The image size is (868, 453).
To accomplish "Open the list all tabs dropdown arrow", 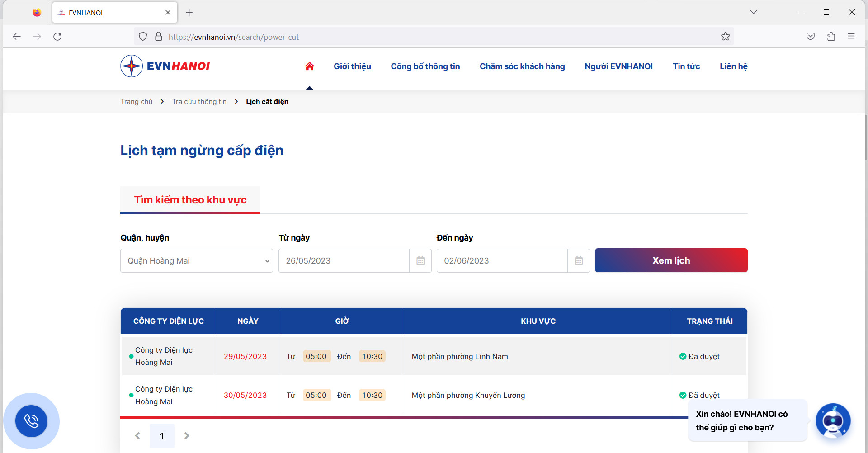I will [754, 12].
